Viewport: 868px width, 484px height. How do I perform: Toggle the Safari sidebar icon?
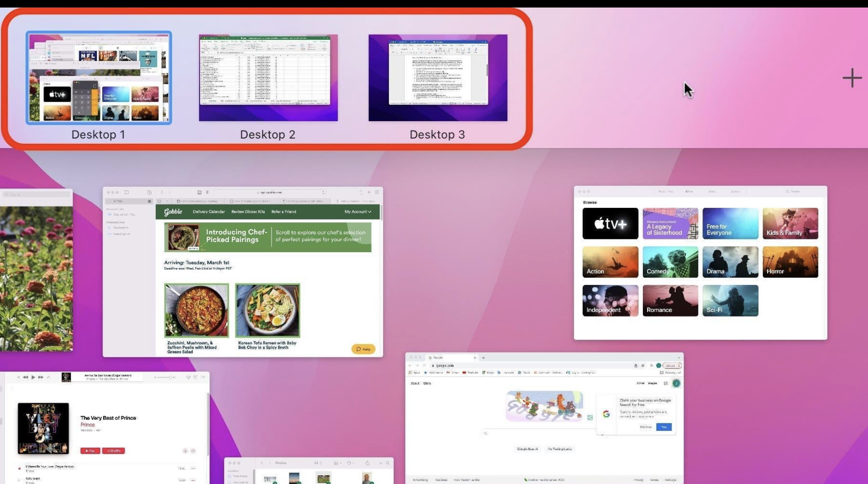tap(127, 192)
